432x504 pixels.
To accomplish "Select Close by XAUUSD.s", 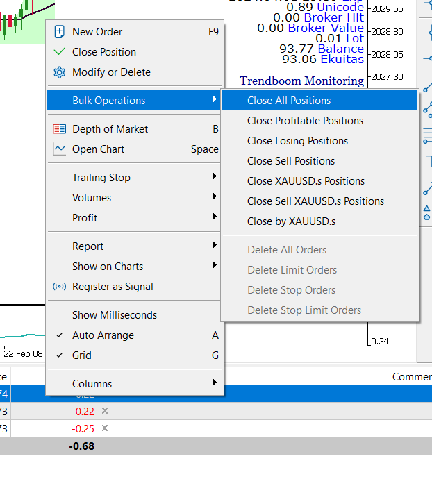I will 319,221.
